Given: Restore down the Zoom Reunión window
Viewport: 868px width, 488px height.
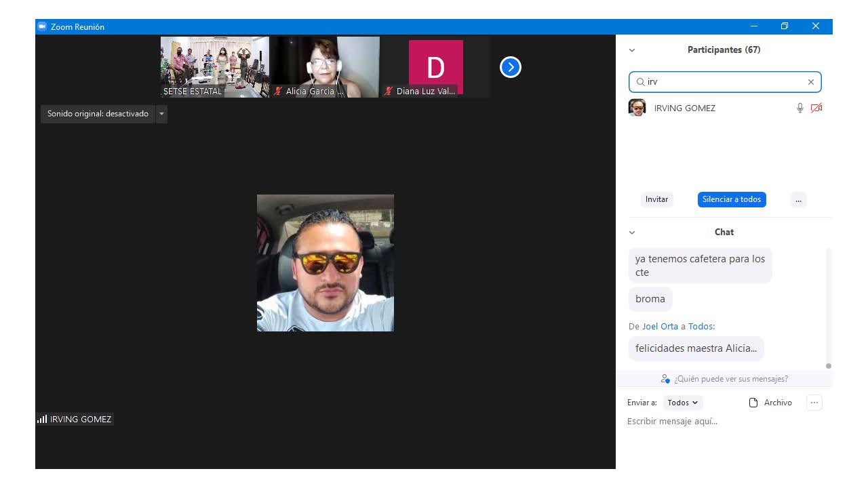Looking at the screenshot, I should [785, 26].
